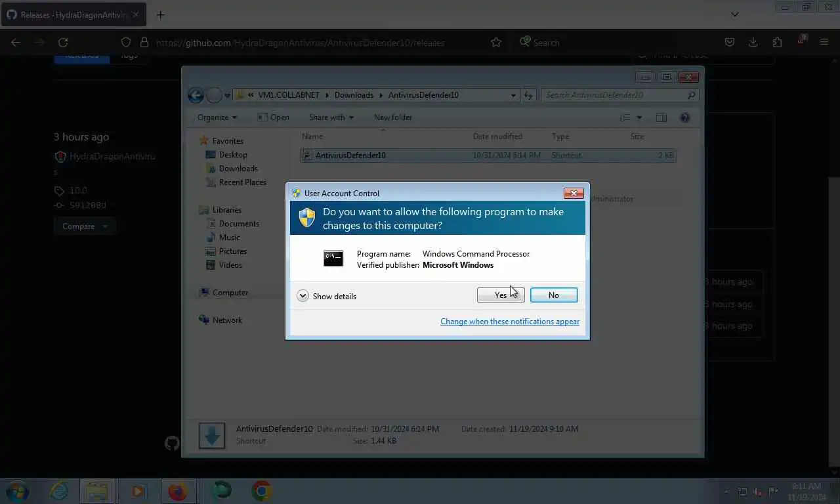Screen dimensions: 840x504
Task: Open Internet Explorer from taskbar
Action: [x=59, y=491]
